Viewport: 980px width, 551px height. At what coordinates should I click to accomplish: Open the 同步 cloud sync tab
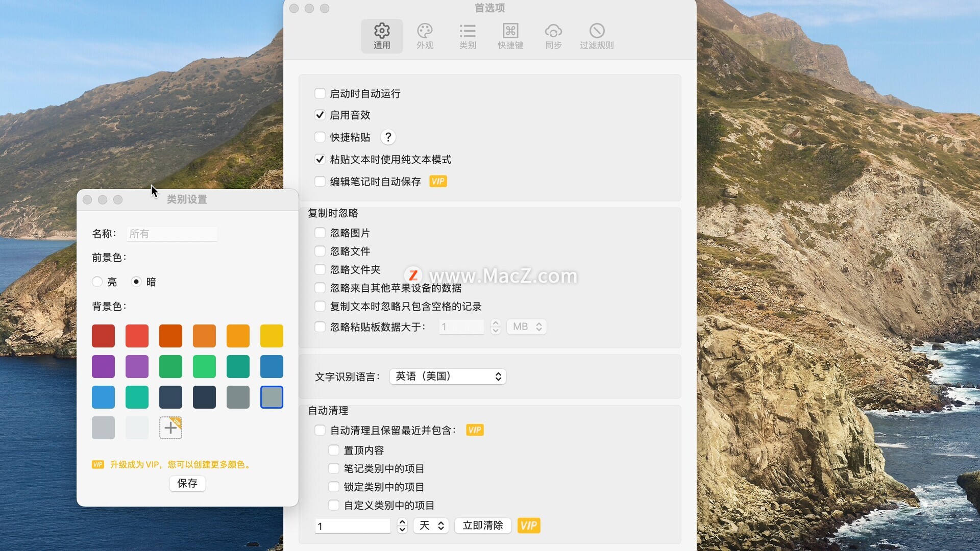pos(553,36)
